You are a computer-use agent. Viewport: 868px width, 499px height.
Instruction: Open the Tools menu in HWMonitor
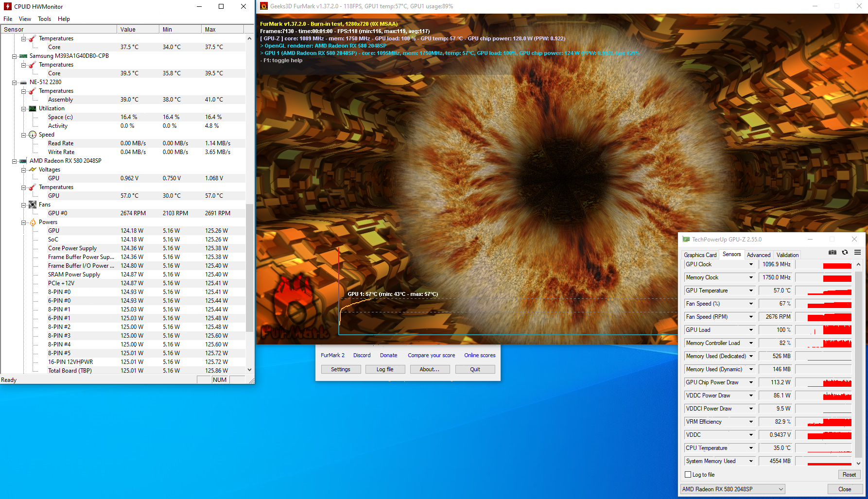tap(44, 19)
